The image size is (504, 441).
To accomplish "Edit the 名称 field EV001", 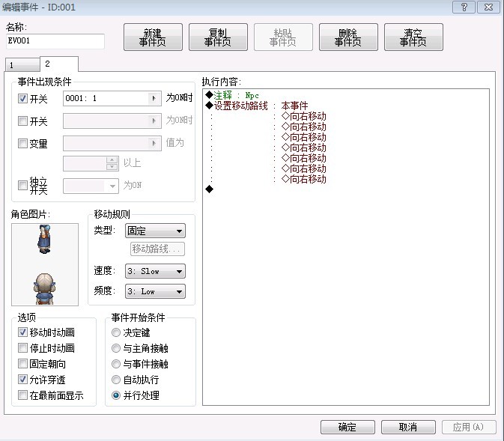I will (55, 41).
